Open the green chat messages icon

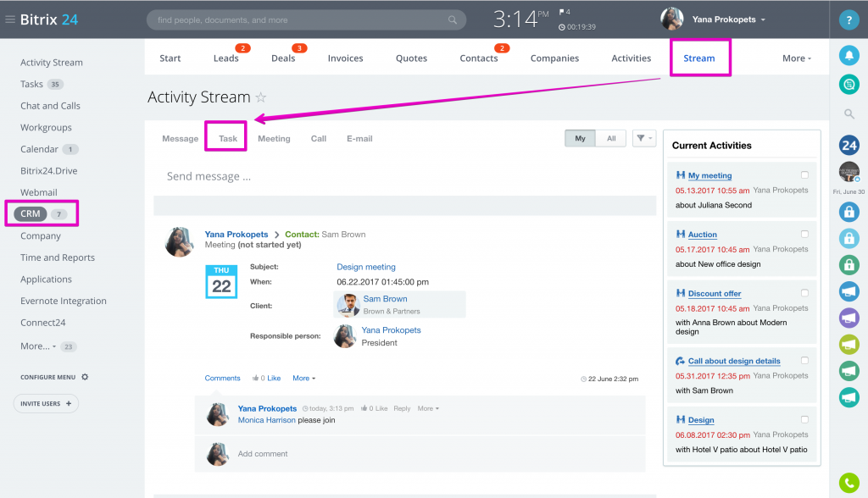(x=849, y=84)
